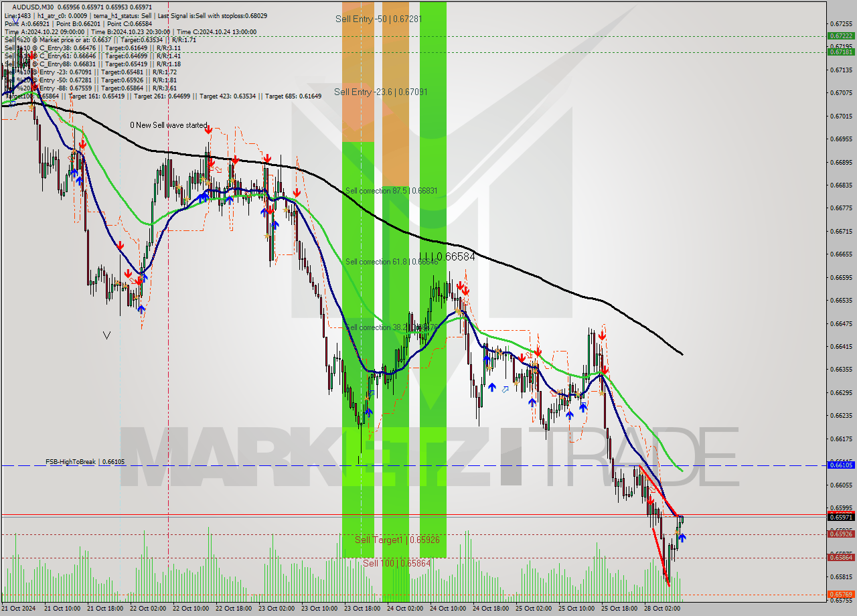Select the 'FSB-HighToBreak | 0.66105' label
The image size is (857, 616).
(85, 462)
